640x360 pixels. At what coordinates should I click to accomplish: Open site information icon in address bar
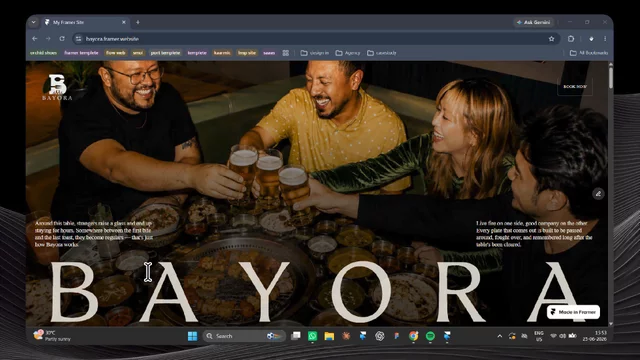[x=78, y=39]
